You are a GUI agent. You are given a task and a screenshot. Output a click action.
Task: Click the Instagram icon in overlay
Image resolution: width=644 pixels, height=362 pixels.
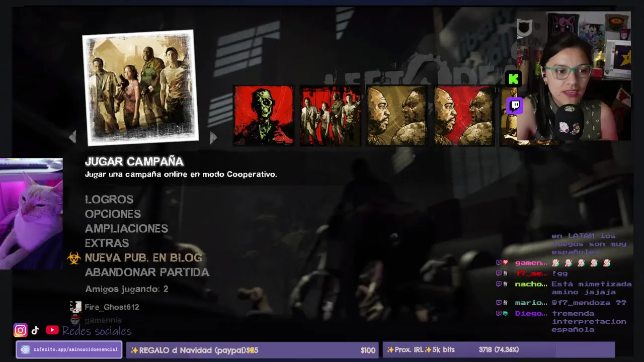(x=20, y=330)
